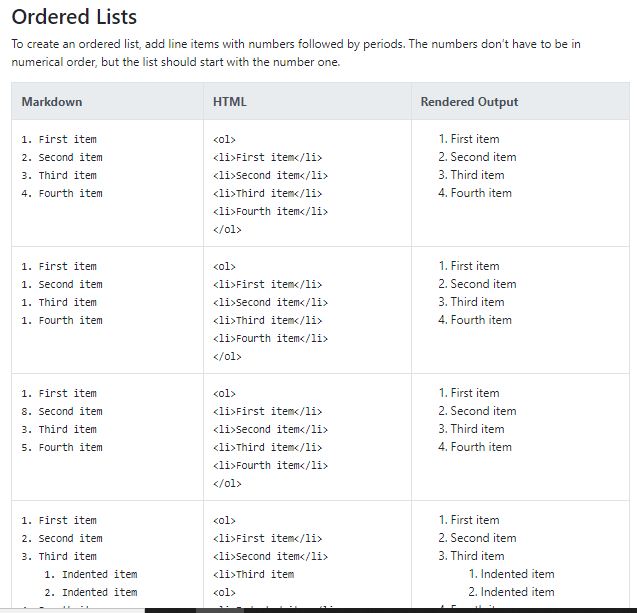Click opening <ol> tag in first HTML cell
This screenshot has height=613, width=637.
click(224, 139)
